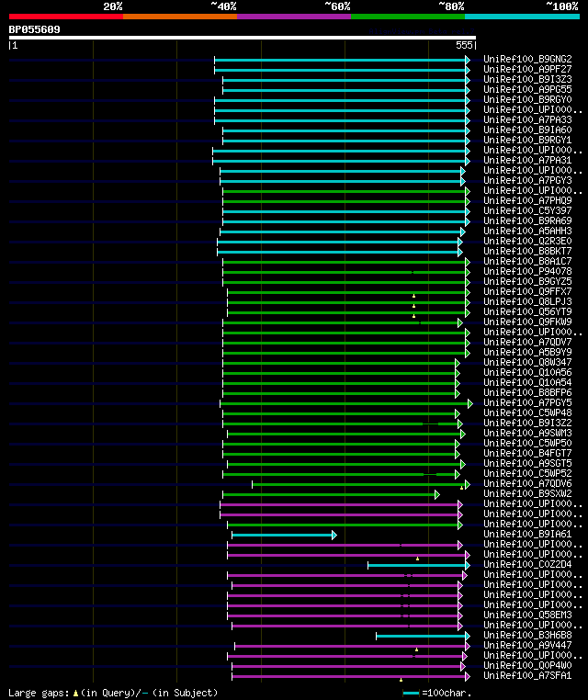The height and width of the screenshot is (700, 588).
Task: Open the UniRef100_A9PG55 hit
Action: tap(527, 89)
